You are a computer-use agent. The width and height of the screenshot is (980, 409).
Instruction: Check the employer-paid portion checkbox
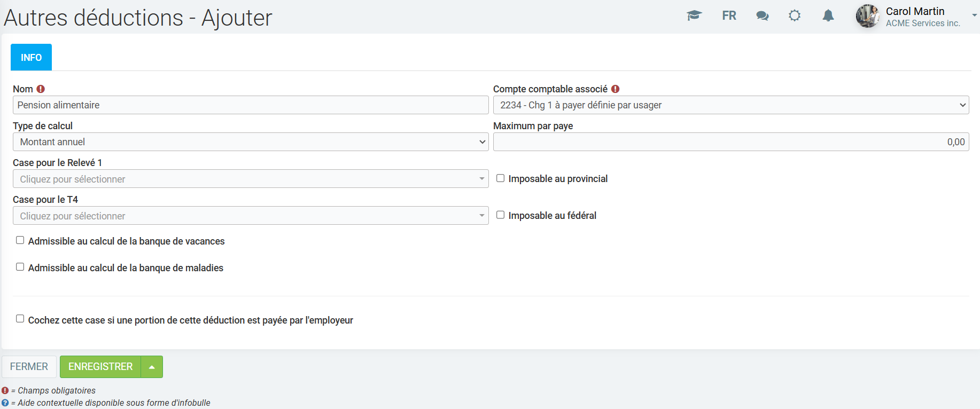click(20, 319)
